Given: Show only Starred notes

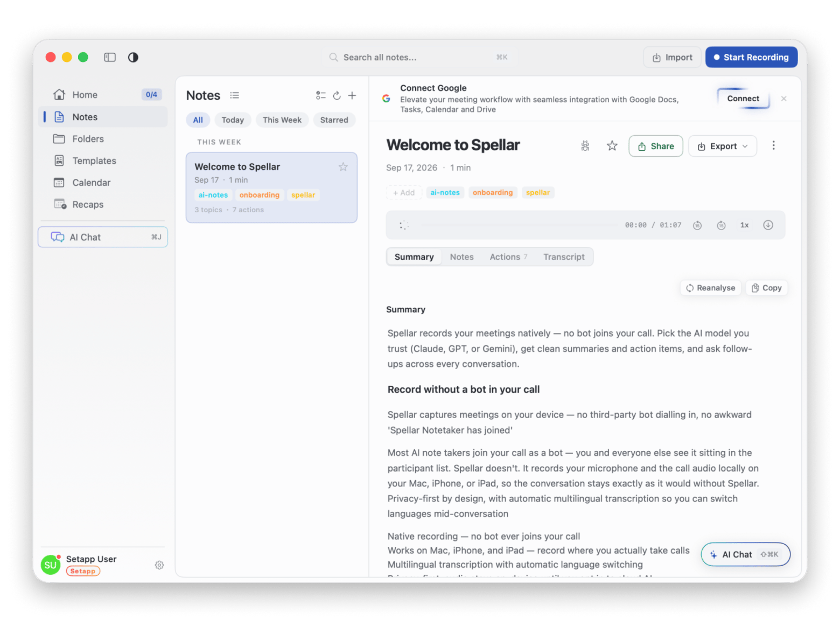Looking at the screenshot, I should 334,120.
